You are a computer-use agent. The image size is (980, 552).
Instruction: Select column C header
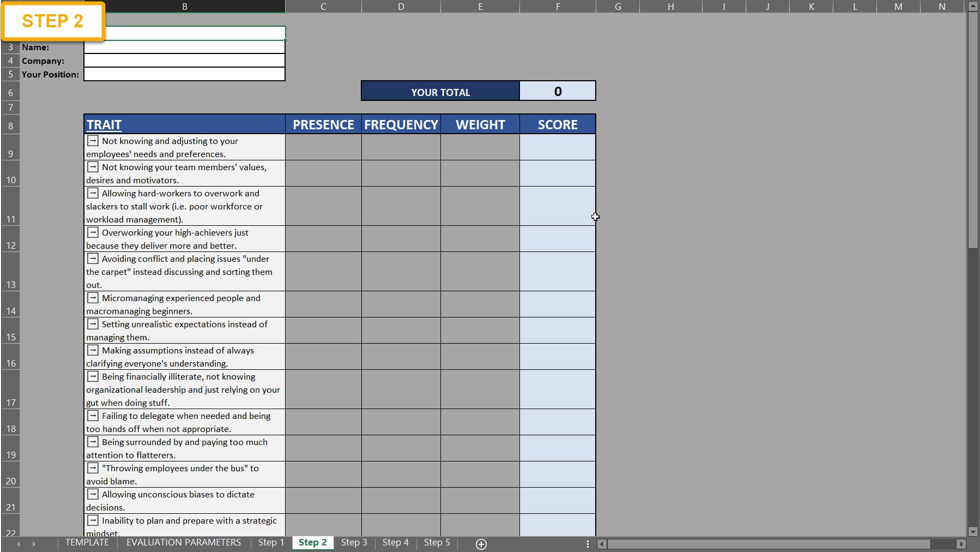(323, 7)
